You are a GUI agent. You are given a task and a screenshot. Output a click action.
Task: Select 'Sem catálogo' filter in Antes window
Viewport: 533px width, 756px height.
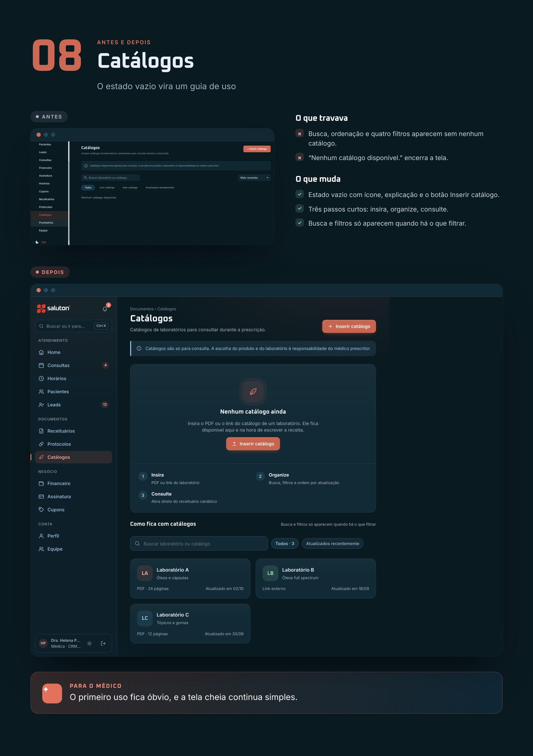pyautogui.click(x=130, y=188)
